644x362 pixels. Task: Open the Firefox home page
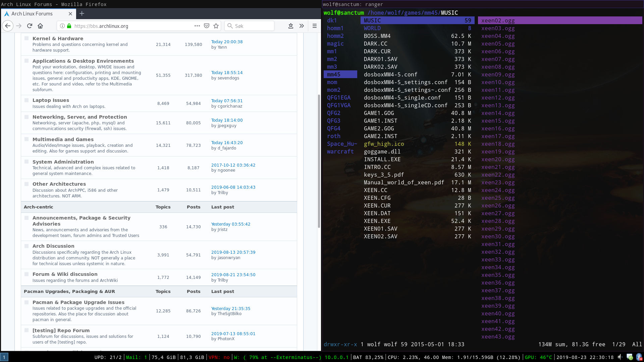pos(40,26)
